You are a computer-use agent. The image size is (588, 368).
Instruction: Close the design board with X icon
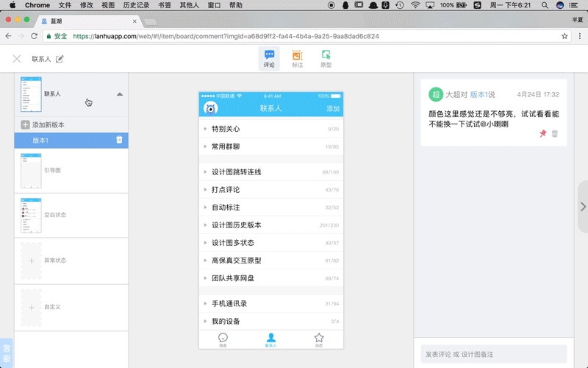click(17, 59)
